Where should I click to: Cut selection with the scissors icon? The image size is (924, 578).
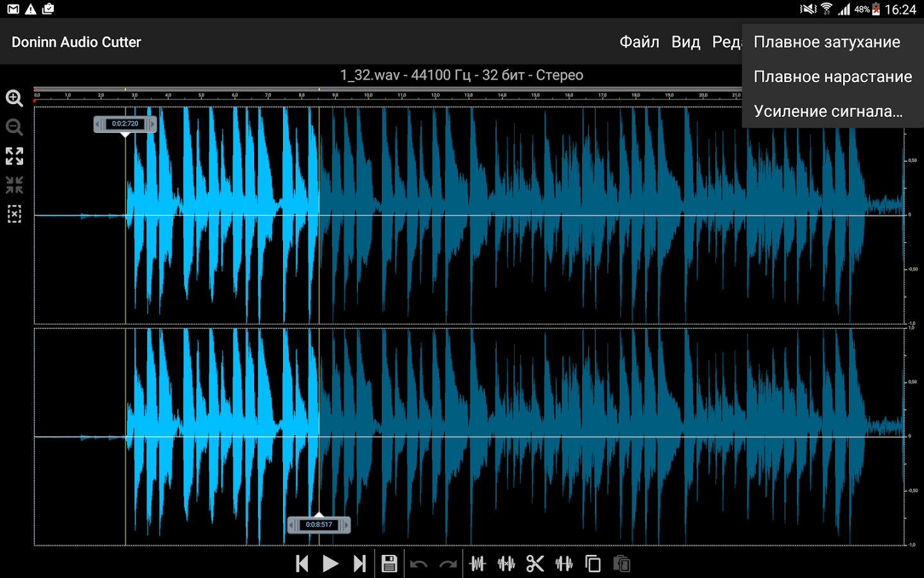[535, 564]
